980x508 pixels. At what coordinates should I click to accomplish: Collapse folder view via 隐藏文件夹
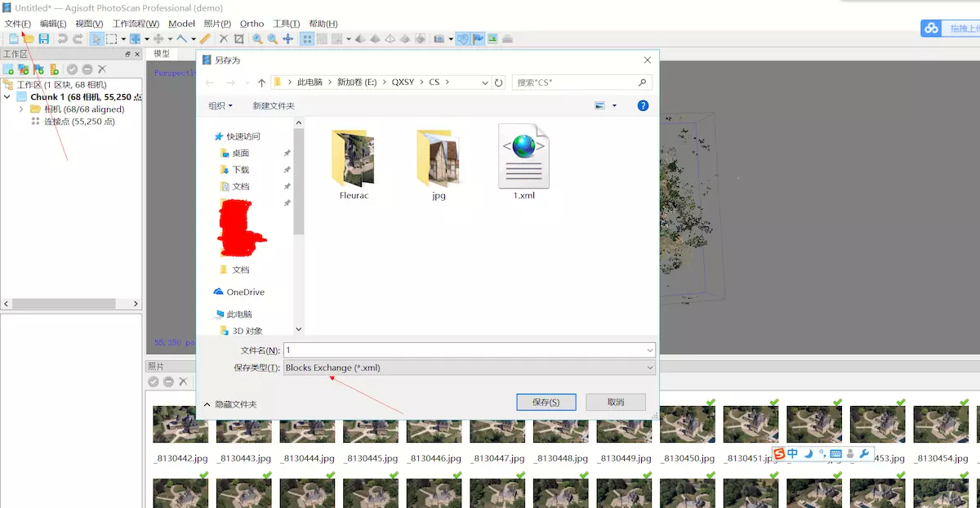point(229,404)
